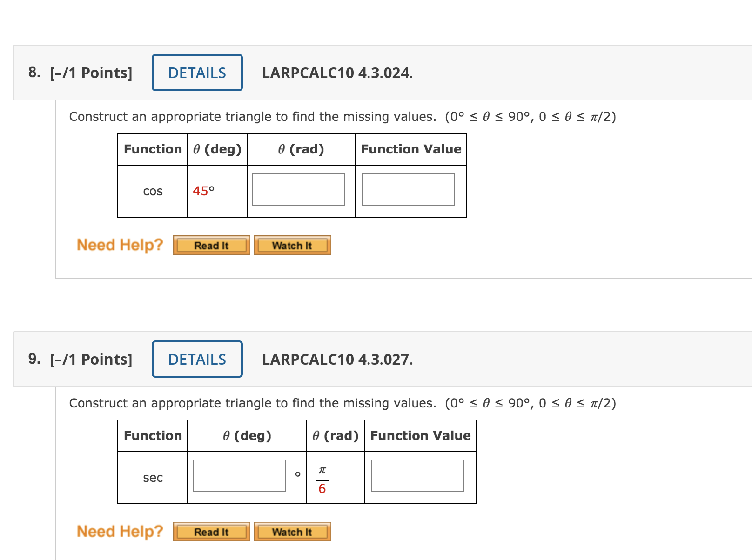Open DETAILS for question 8

[197, 73]
